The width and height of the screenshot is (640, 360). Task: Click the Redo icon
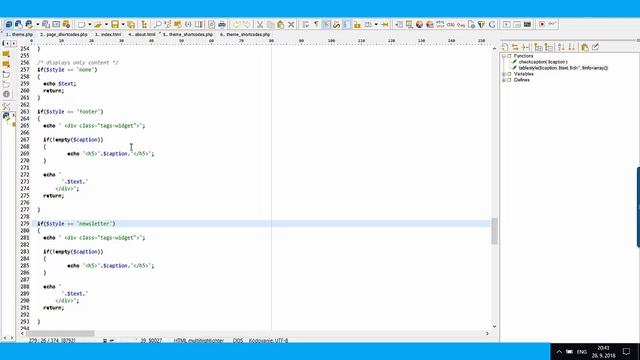(247, 24)
